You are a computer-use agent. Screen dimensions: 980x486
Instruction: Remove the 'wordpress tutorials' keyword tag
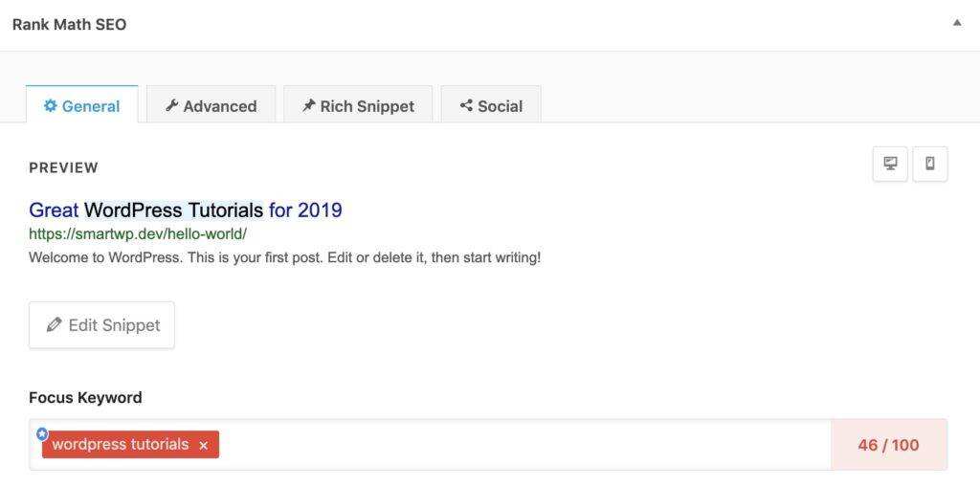click(x=203, y=445)
